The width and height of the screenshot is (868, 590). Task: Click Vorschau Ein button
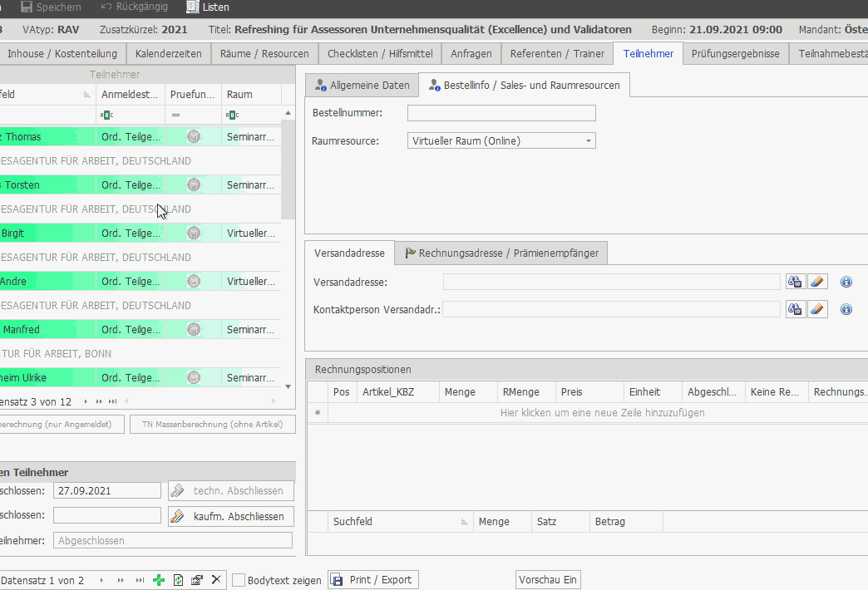pyautogui.click(x=548, y=580)
